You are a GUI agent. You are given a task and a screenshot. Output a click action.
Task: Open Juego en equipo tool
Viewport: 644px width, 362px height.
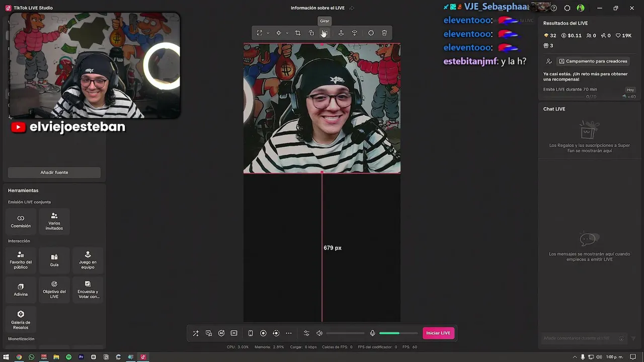pyautogui.click(x=88, y=260)
